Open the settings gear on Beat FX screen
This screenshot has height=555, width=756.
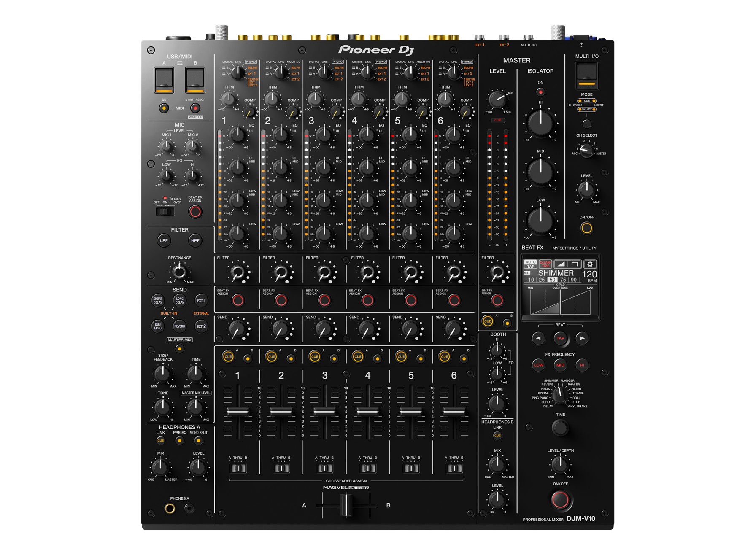tap(590, 264)
